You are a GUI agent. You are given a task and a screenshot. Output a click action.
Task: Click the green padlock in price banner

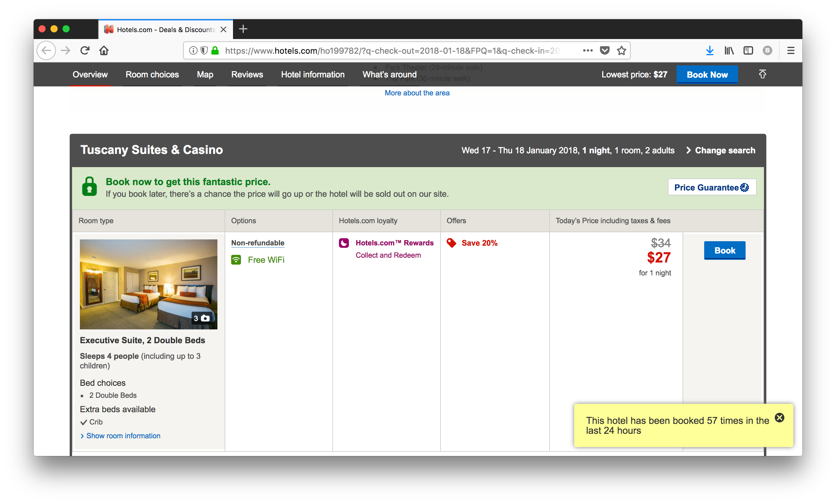(x=89, y=186)
